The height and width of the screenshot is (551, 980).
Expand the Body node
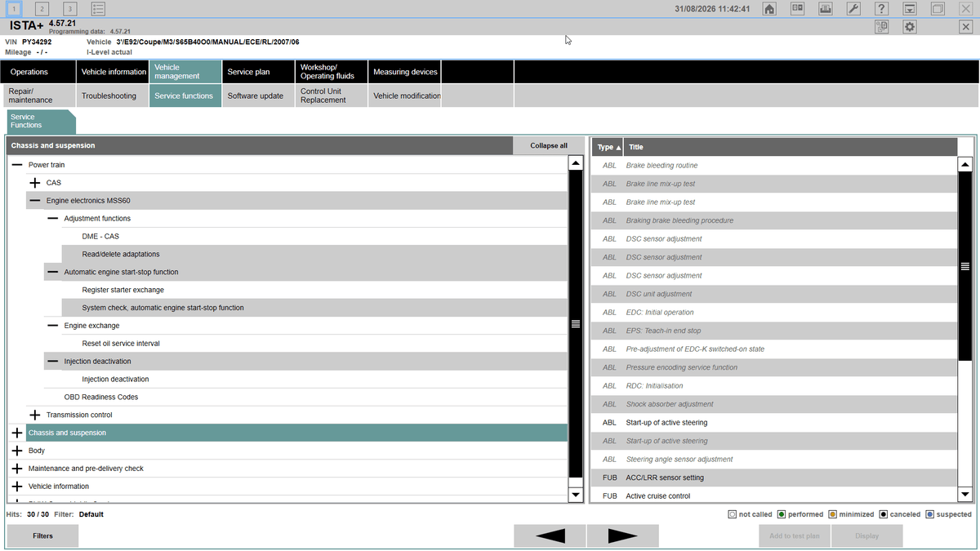click(17, 451)
